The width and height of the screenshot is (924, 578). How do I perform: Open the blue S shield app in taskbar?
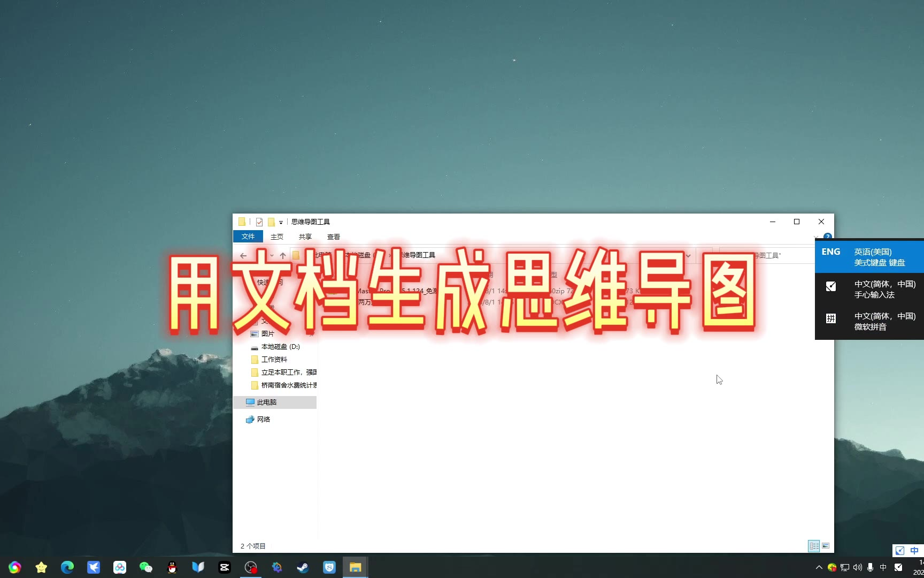click(x=329, y=567)
